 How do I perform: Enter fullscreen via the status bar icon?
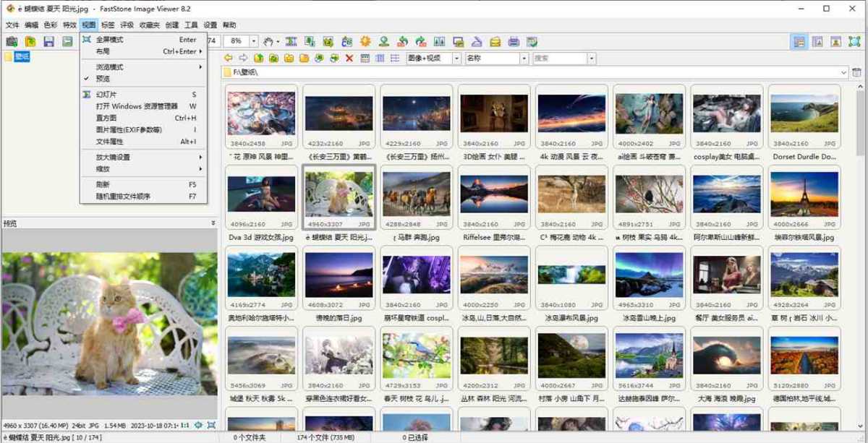[x=211, y=426]
